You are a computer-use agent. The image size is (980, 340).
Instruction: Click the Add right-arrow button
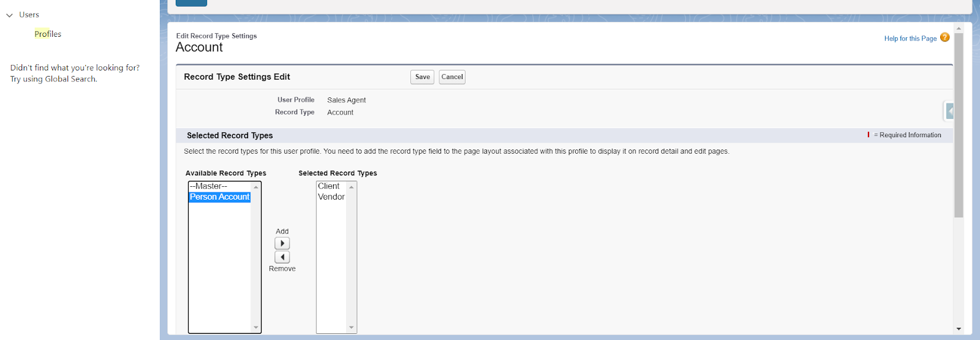click(282, 243)
